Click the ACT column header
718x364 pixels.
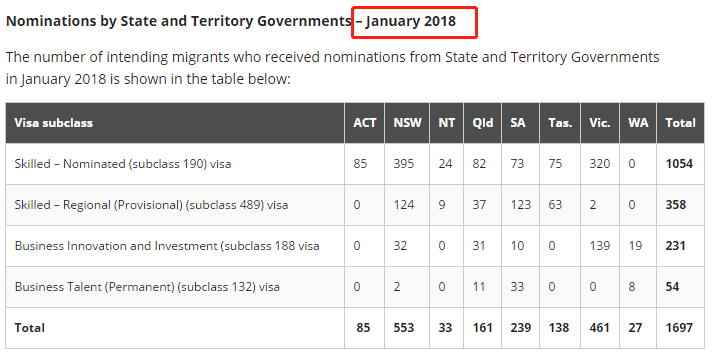tap(364, 123)
